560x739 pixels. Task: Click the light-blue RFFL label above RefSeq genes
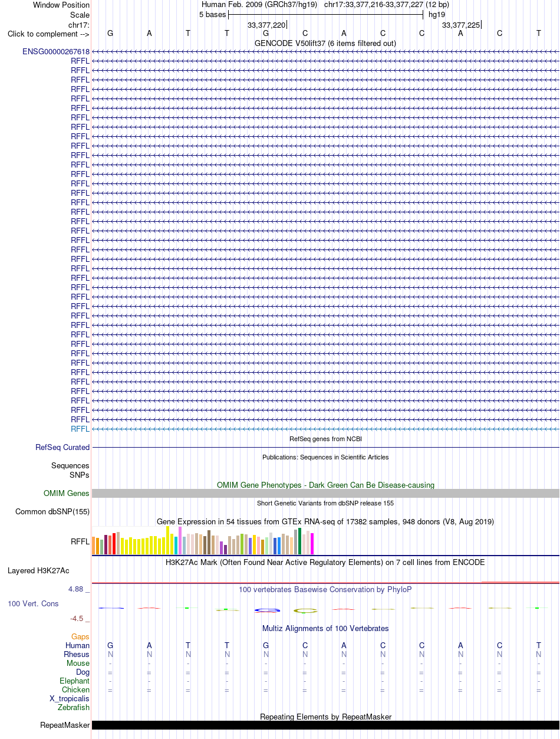(x=80, y=429)
